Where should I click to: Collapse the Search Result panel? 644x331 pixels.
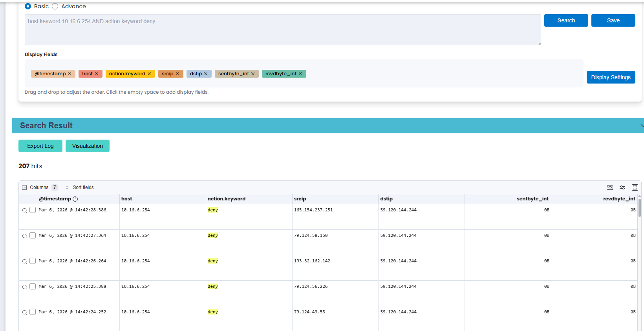[x=642, y=125]
